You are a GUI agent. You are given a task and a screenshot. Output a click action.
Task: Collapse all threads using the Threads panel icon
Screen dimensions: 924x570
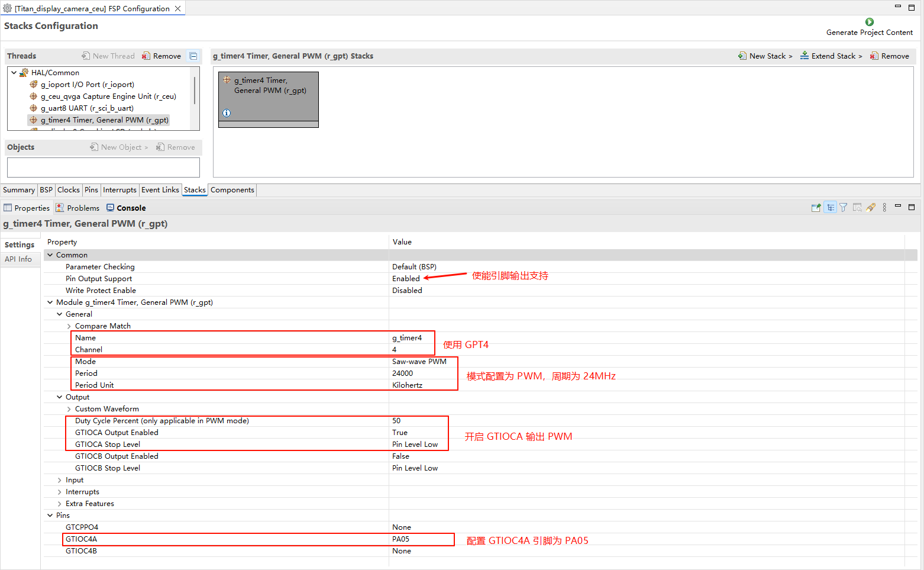coord(193,56)
